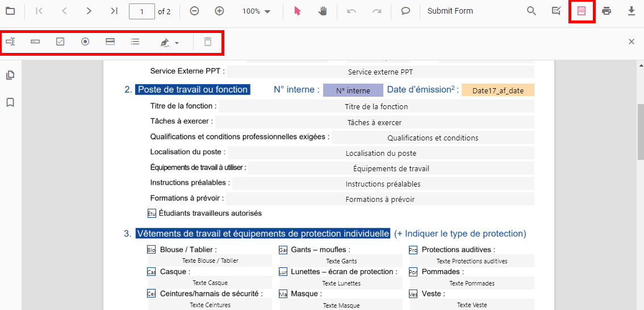
Task: Click the Localisation du poste field
Action: click(381, 153)
